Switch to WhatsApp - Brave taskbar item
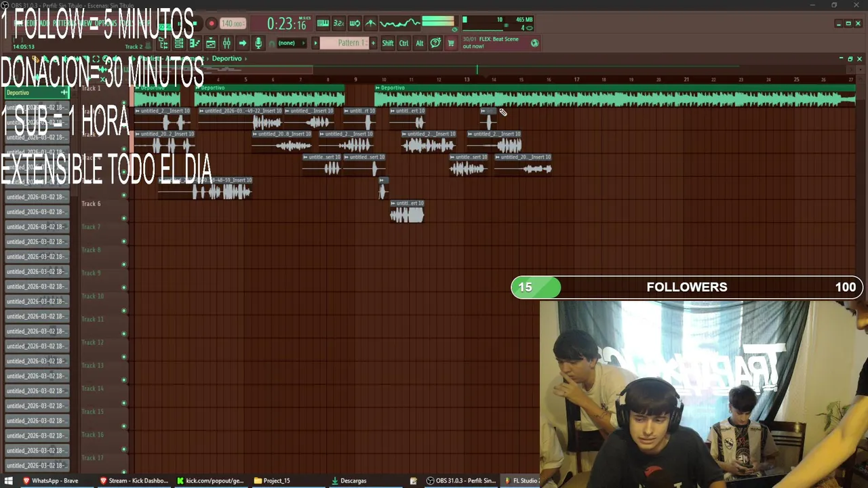The height and width of the screenshot is (488, 868). [51, 481]
